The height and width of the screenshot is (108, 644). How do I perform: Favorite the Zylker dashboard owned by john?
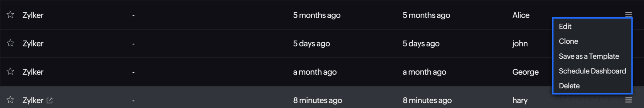pyautogui.click(x=10, y=43)
